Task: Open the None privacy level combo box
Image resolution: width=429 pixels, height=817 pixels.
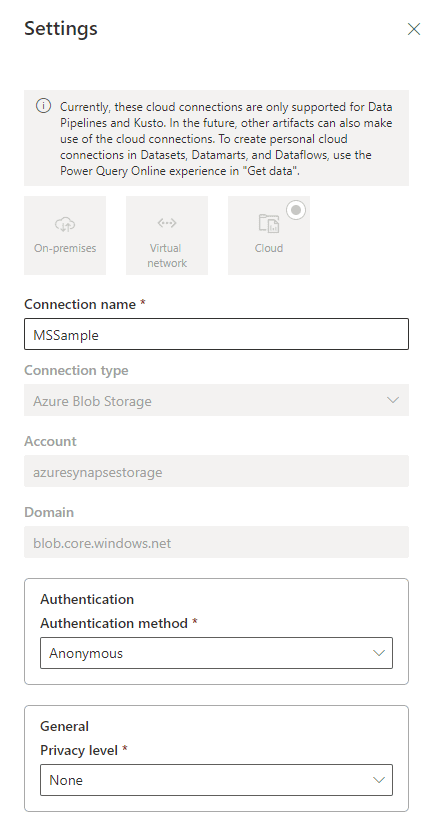Action: (216, 780)
